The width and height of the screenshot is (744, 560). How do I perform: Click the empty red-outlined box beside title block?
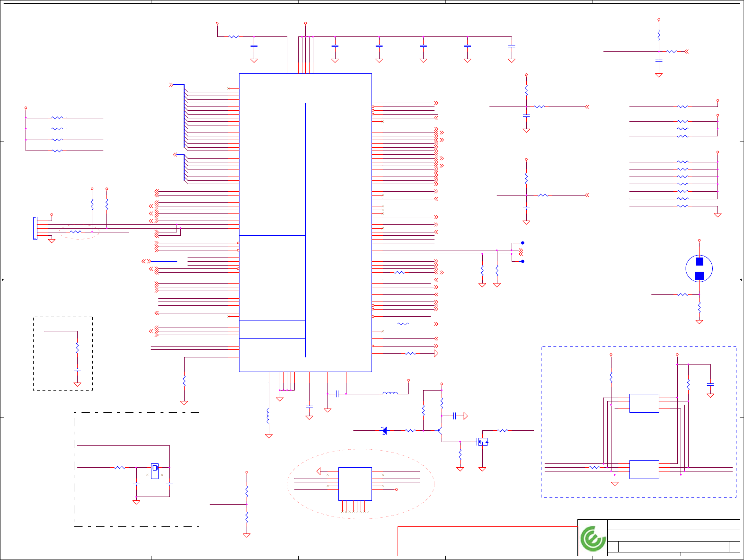(487, 541)
